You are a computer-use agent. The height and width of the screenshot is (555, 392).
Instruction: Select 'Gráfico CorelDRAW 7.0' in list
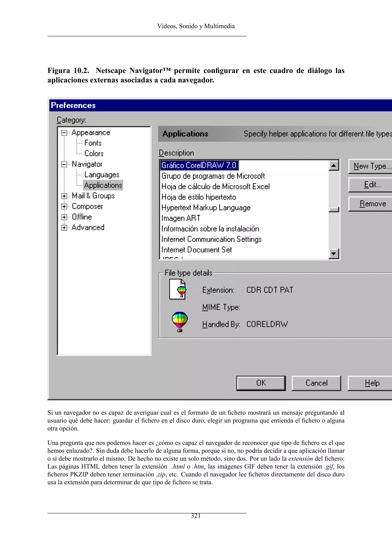click(199, 165)
